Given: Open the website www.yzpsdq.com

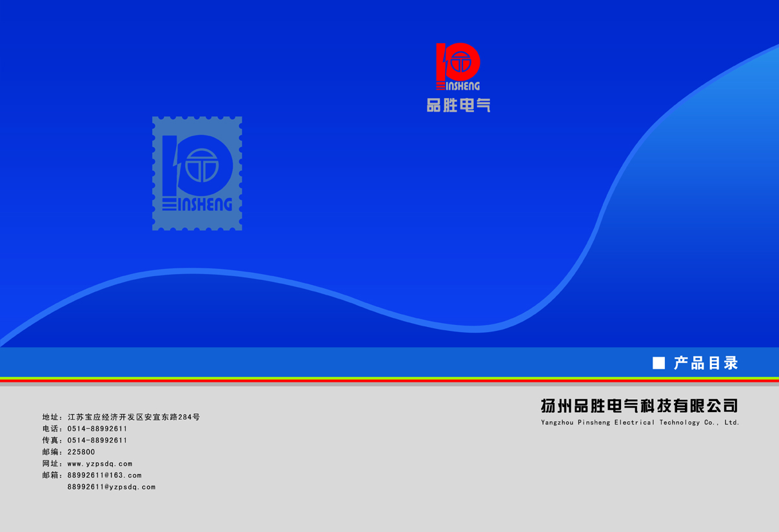Looking at the screenshot, I should click(100, 464).
